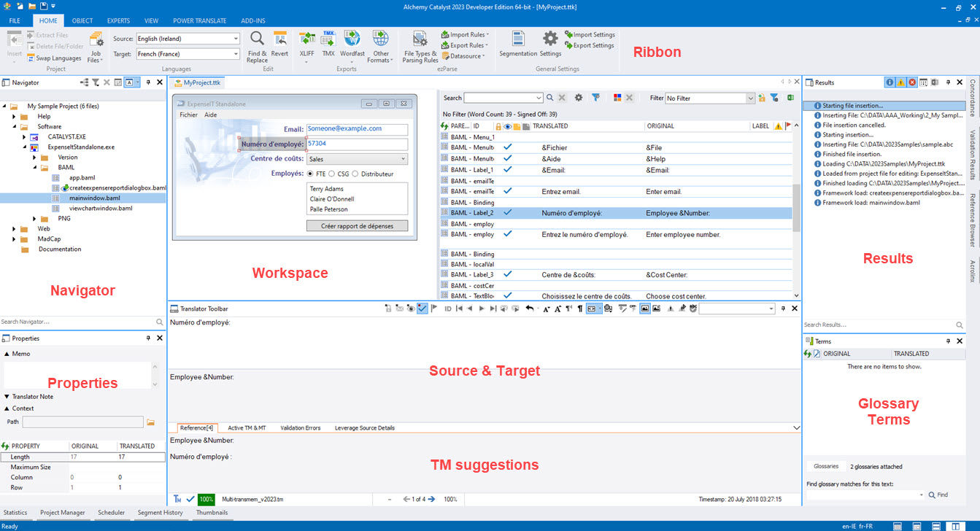Expand the Import Rules dropdown
This screenshot has width=980, height=531.
pos(465,34)
